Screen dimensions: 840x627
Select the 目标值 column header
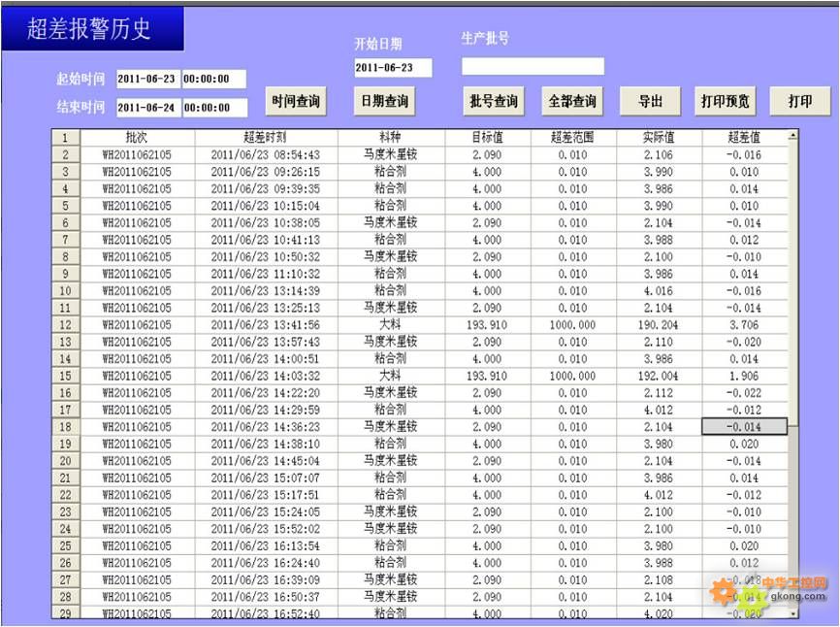point(487,137)
